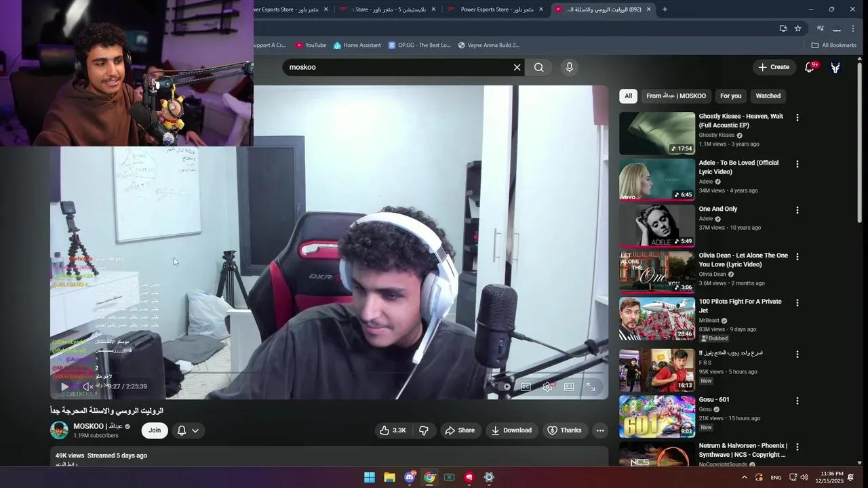Open the video settings gear menu

click(547, 386)
